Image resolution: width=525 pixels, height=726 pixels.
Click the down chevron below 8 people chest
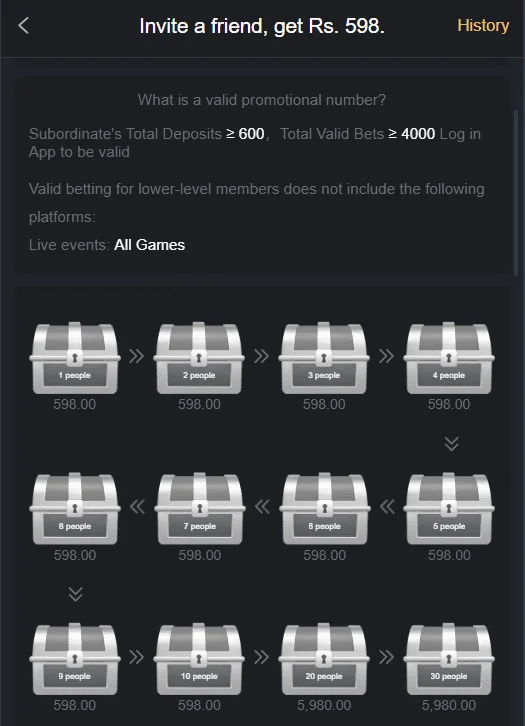pyautogui.click(x=75, y=594)
